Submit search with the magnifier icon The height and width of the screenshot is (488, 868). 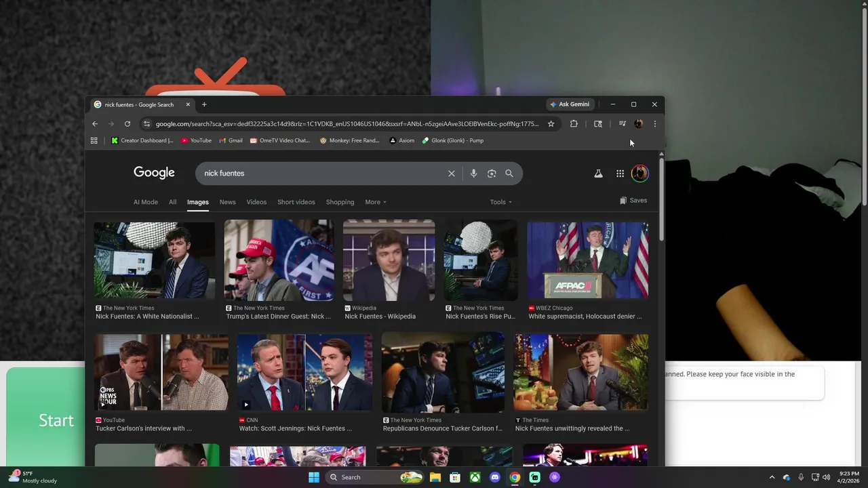(x=509, y=174)
